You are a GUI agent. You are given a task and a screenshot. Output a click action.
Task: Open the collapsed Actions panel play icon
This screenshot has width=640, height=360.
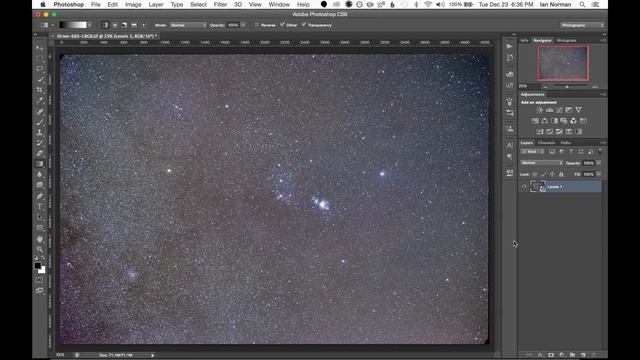point(509,47)
